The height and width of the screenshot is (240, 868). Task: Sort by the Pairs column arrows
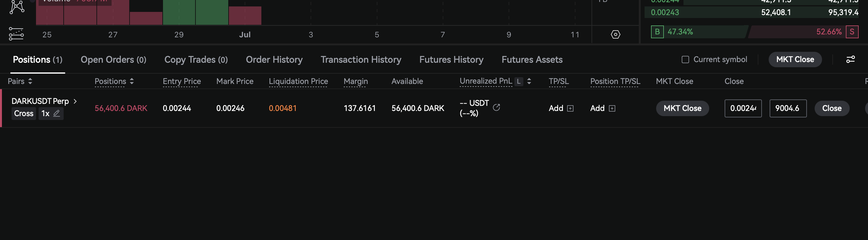click(x=30, y=81)
